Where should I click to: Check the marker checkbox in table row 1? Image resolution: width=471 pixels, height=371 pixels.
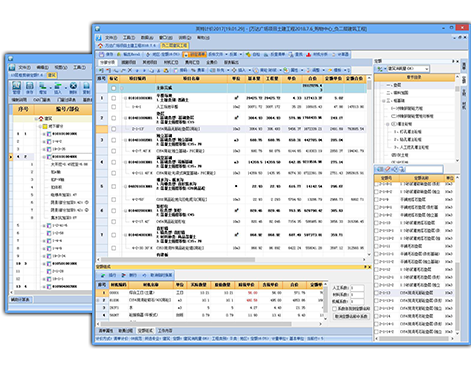(x=114, y=98)
